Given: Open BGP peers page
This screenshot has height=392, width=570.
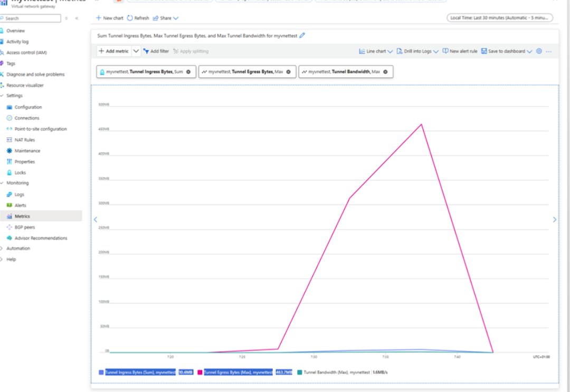Looking at the screenshot, I should 25,227.
